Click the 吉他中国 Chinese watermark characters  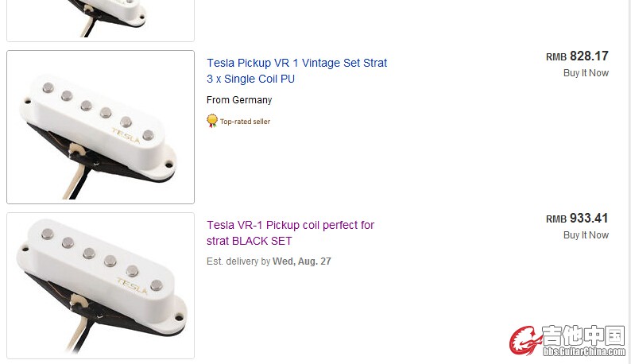pos(583,335)
